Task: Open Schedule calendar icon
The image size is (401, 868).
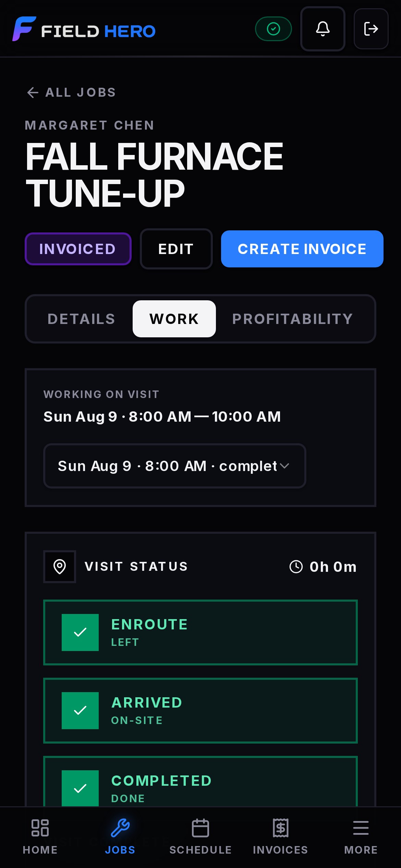Action: (200, 828)
